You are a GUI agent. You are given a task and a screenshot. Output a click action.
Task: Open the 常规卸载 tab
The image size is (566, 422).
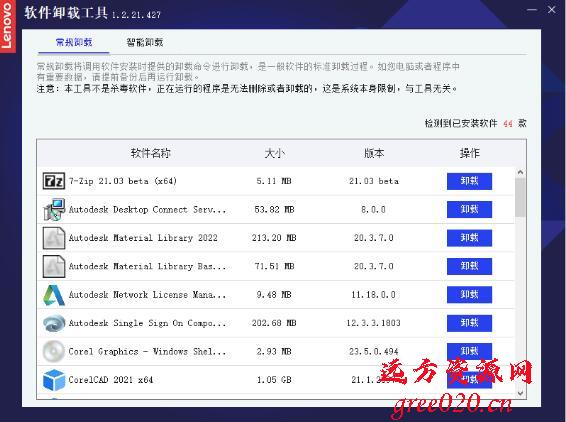(74, 43)
